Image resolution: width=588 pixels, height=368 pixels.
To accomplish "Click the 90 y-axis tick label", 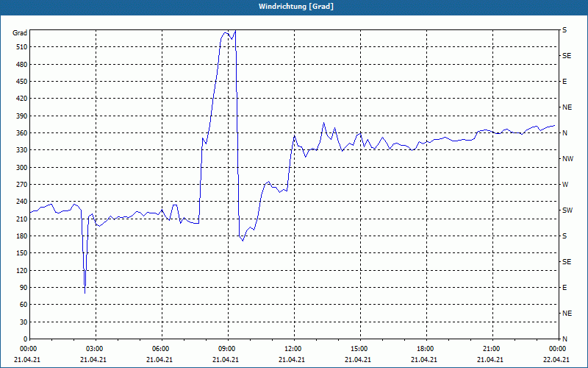I will pos(23,288).
